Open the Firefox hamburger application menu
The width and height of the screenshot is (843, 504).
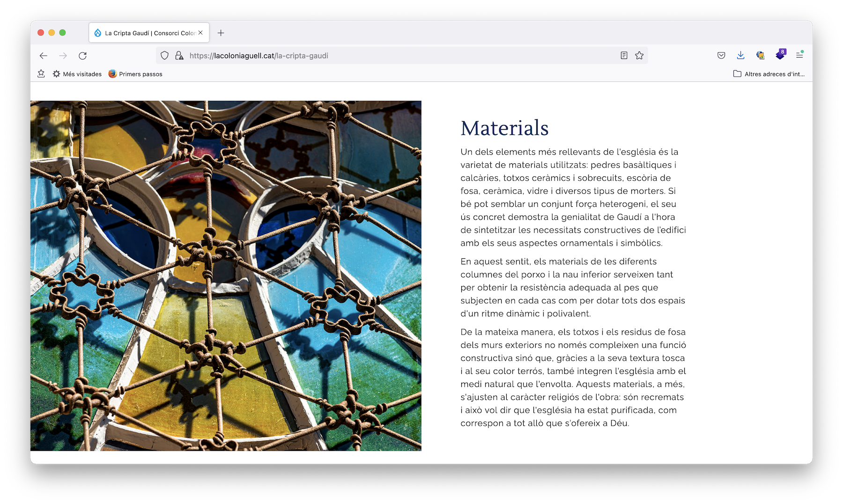(799, 56)
